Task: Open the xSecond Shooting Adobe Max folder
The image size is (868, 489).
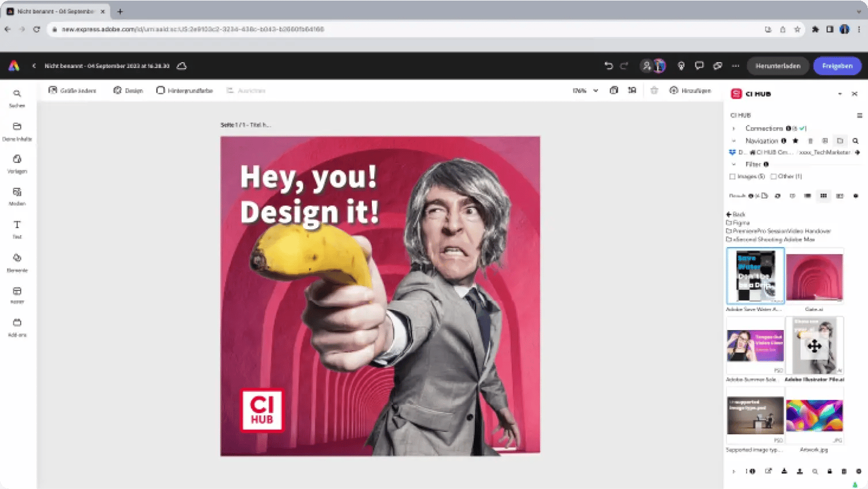Action: [x=771, y=239]
